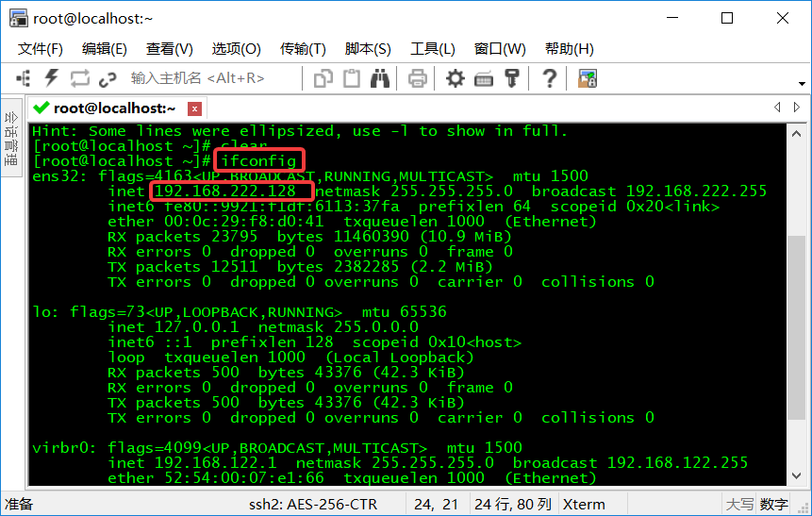This screenshot has height=516, width=812.
Task: Open the 查看(V) menu
Action: click(x=170, y=49)
